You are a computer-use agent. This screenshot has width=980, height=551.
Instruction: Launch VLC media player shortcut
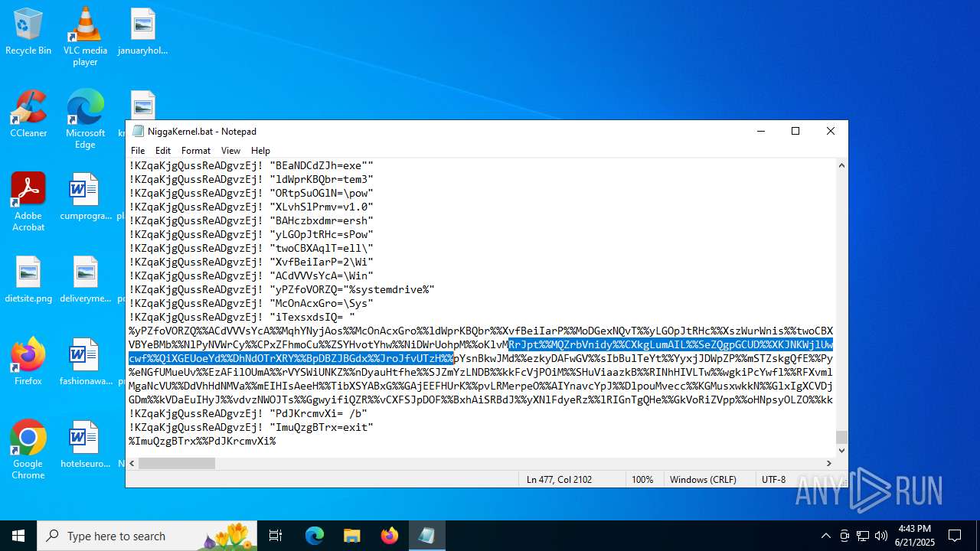85,36
